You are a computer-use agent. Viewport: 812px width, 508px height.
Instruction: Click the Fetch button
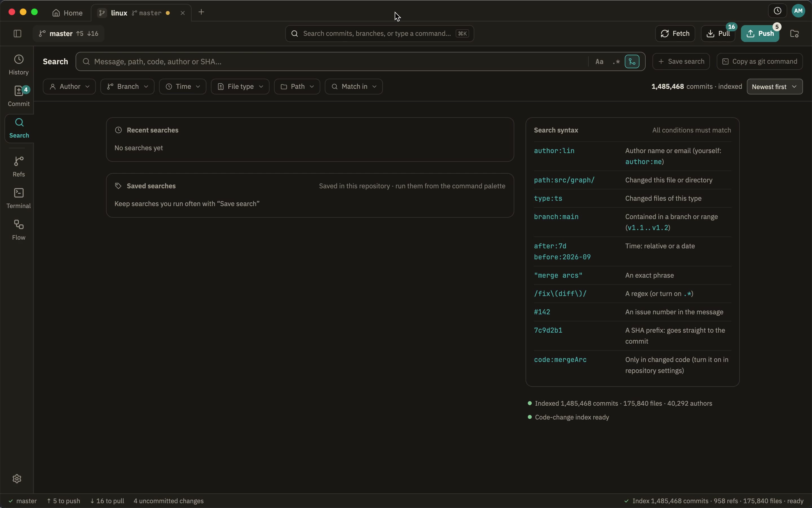675,34
